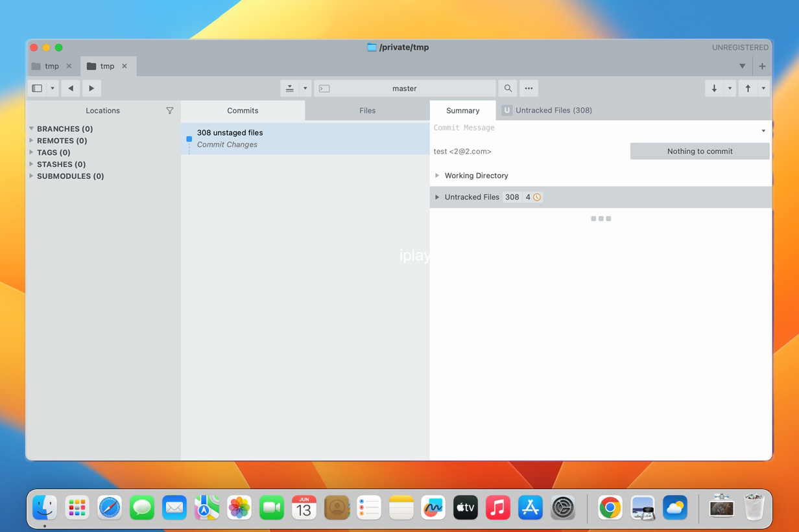This screenshot has width=799, height=532.
Task: Open Weather app in the dock
Action: pos(675,508)
